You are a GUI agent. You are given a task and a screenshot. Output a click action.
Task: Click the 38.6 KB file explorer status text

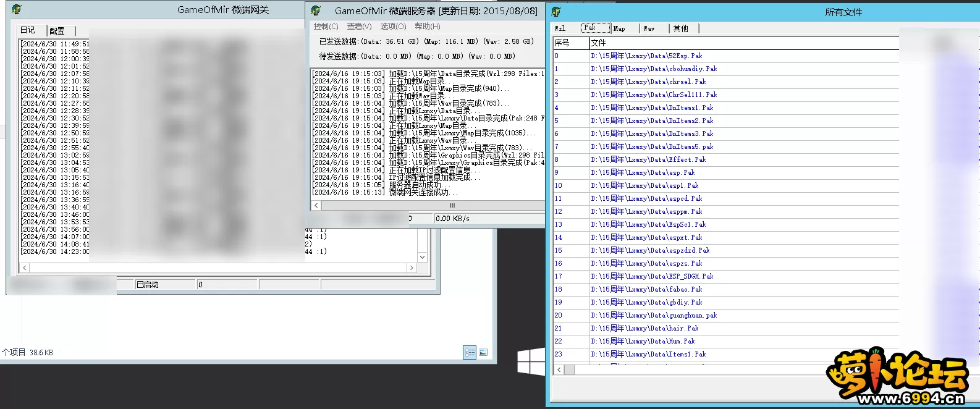coord(41,352)
